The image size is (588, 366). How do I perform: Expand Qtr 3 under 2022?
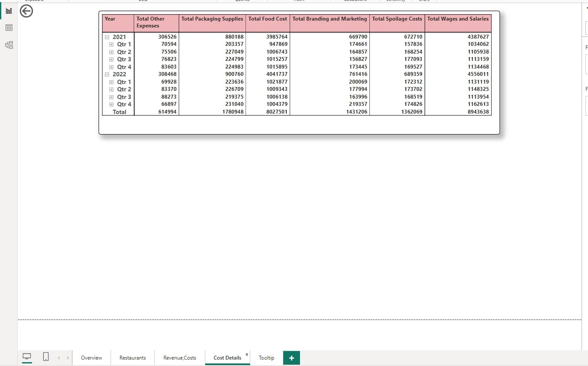(111, 97)
